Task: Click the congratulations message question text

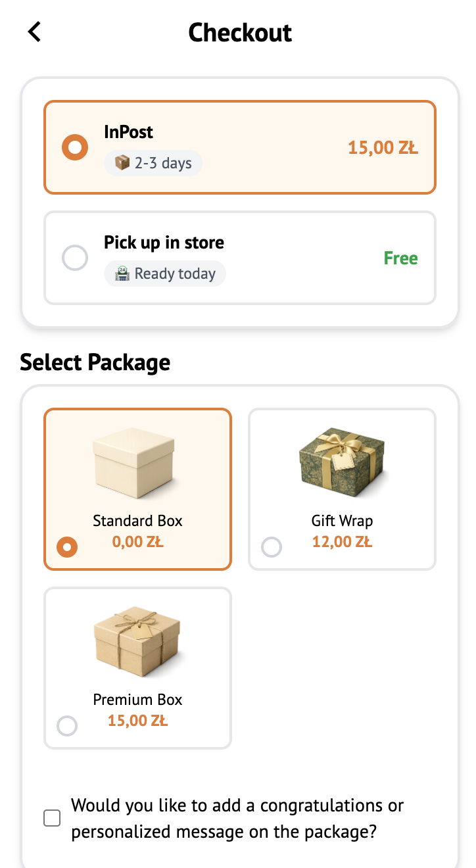Action: 237,818
